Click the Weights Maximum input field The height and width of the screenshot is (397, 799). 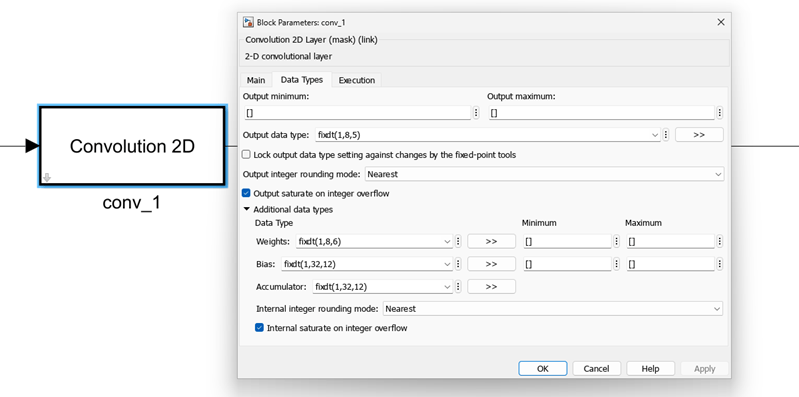(x=670, y=242)
